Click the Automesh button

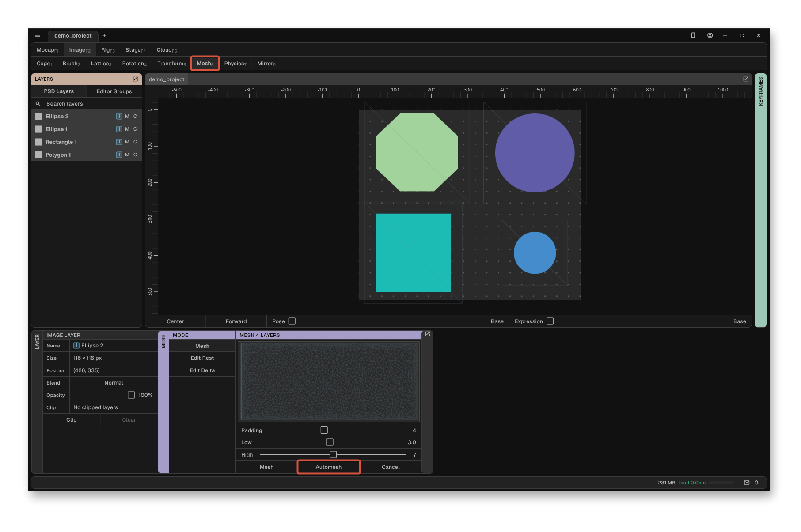[x=329, y=467]
